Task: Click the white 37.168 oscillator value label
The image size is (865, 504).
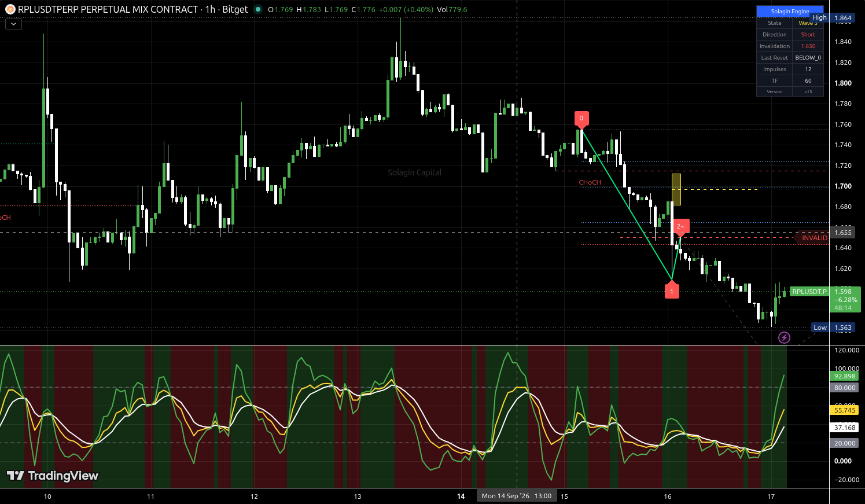Action: (845, 428)
